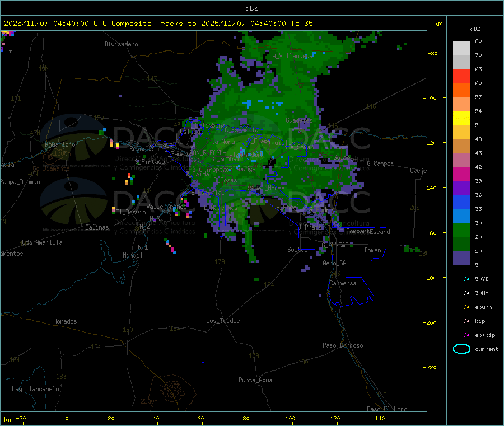
Task: Select the S_Pintada location label
Action: tap(150, 162)
